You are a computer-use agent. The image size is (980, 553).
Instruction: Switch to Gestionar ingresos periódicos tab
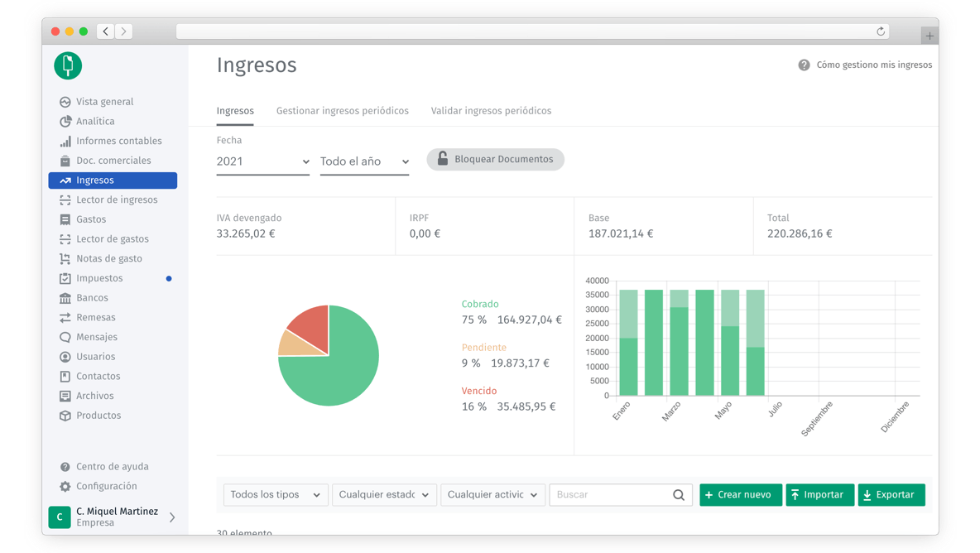(x=342, y=111)
